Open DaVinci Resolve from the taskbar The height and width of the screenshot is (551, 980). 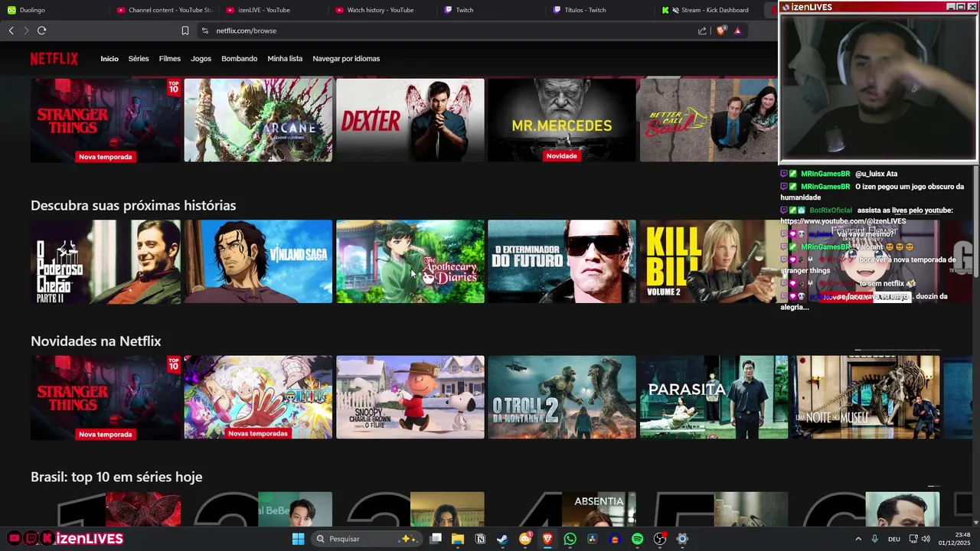point(592,539)
